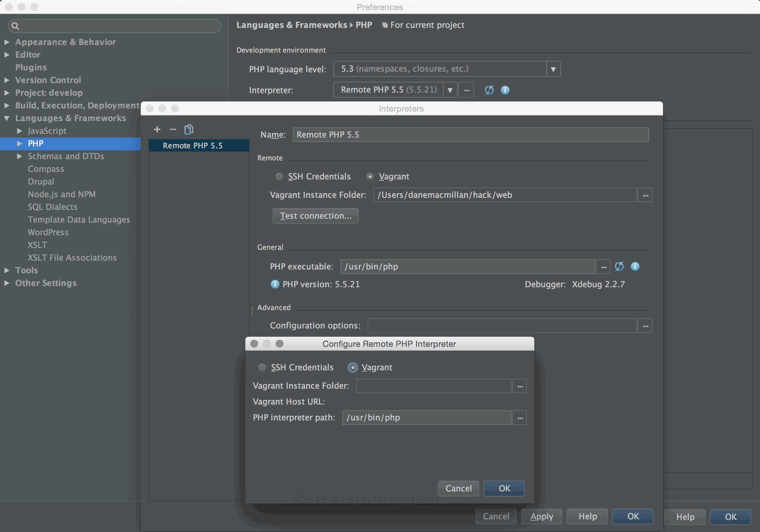Click Apply in the Preferences window
The height and width of the screenshot is (532, 760).
click(542, 516)
